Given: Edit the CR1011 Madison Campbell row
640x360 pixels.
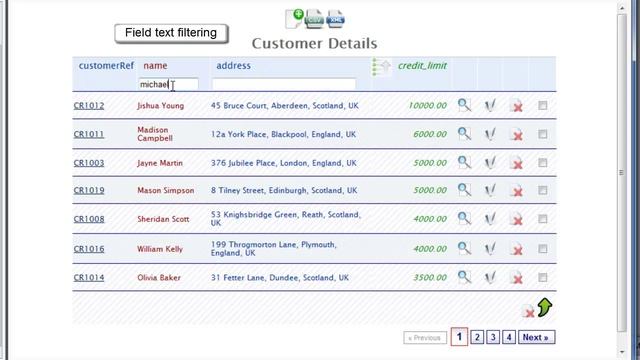Looking at the screenshot, I should pos(490,134).
